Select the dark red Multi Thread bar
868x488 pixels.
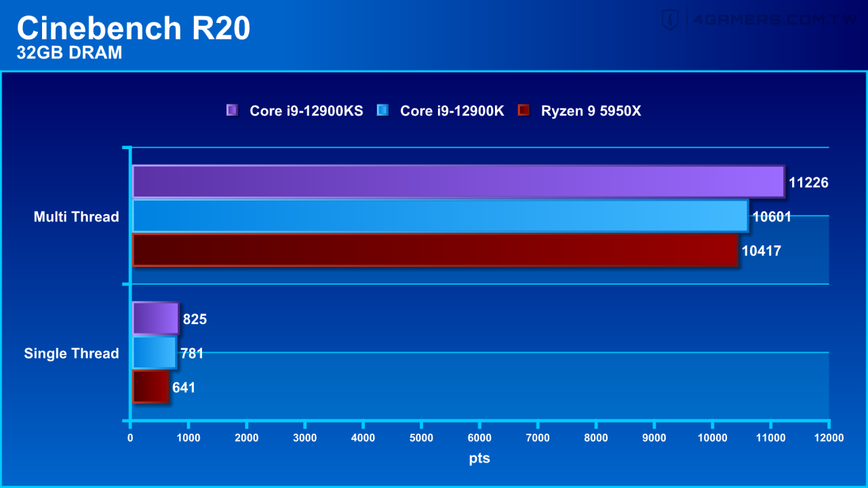[435, 250]
